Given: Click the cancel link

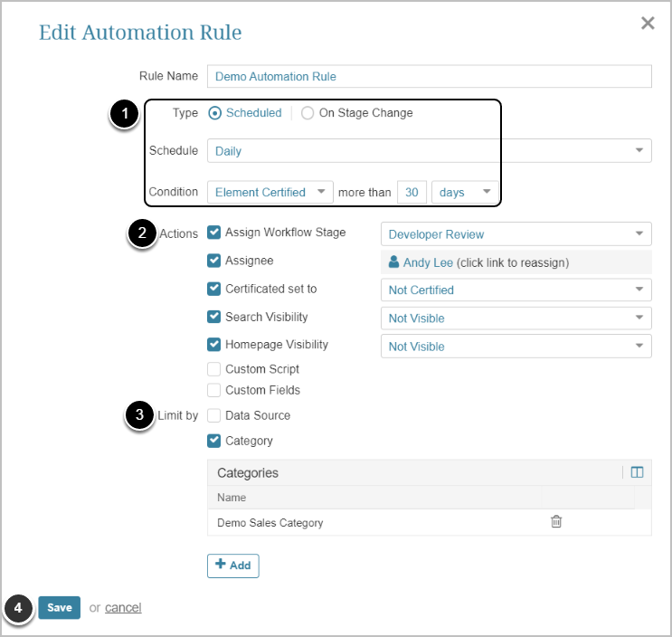Looking at the screenshot, I should pos(123,608).
